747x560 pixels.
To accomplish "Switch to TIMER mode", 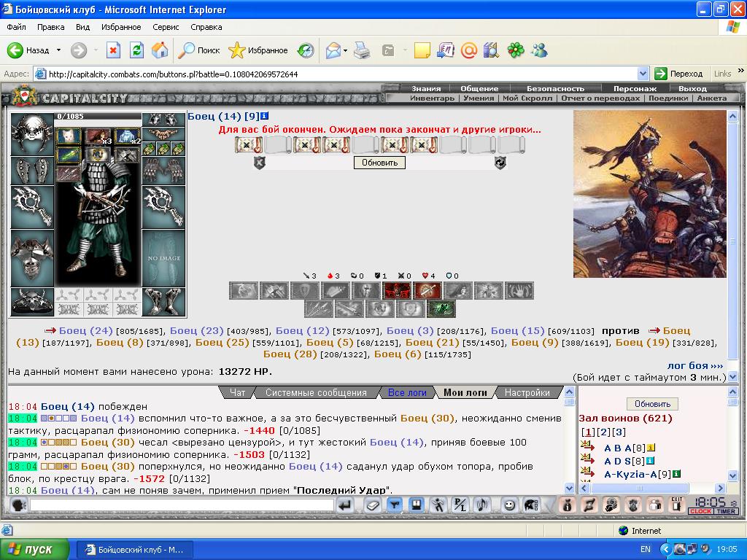I will 726,511.
